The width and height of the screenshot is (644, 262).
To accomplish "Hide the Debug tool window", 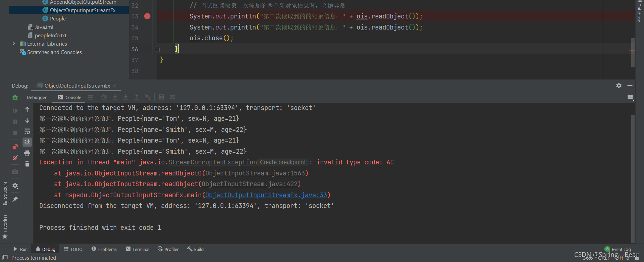I will [x=630, y=86].
